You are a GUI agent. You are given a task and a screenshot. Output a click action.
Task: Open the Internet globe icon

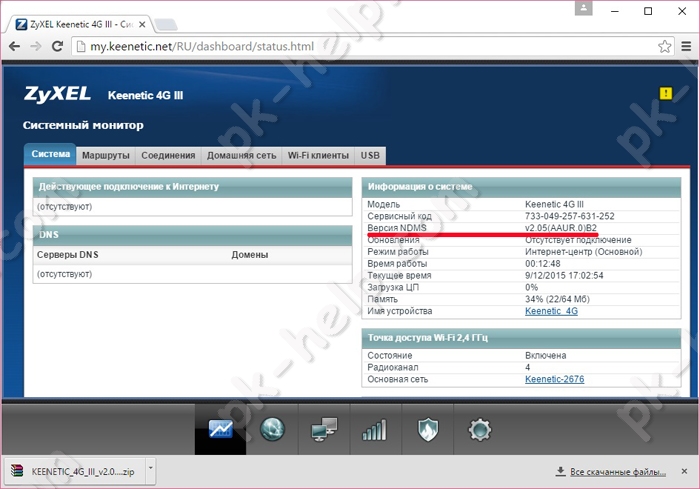(x=272, y=429)
